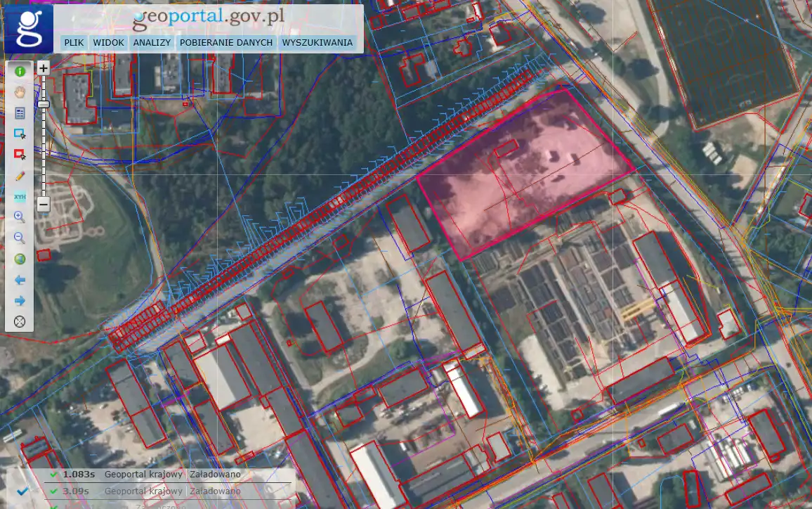Choose the red rectangle selection tool
Viewport: 812px width, 509px height.
(20, 155)
